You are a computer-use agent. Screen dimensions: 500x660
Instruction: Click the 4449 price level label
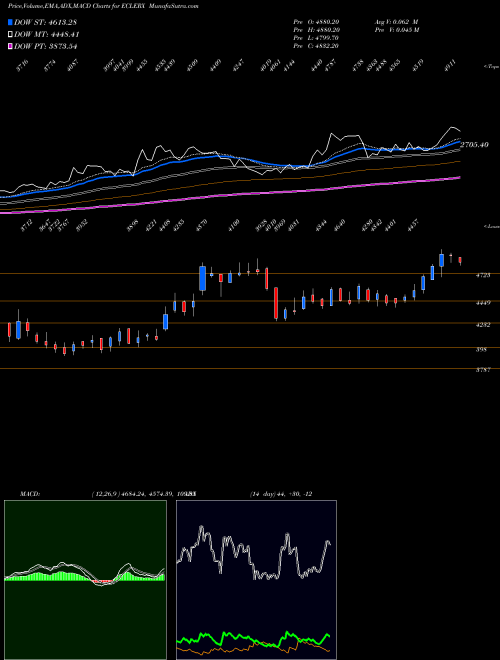click(x=483, y=303)
